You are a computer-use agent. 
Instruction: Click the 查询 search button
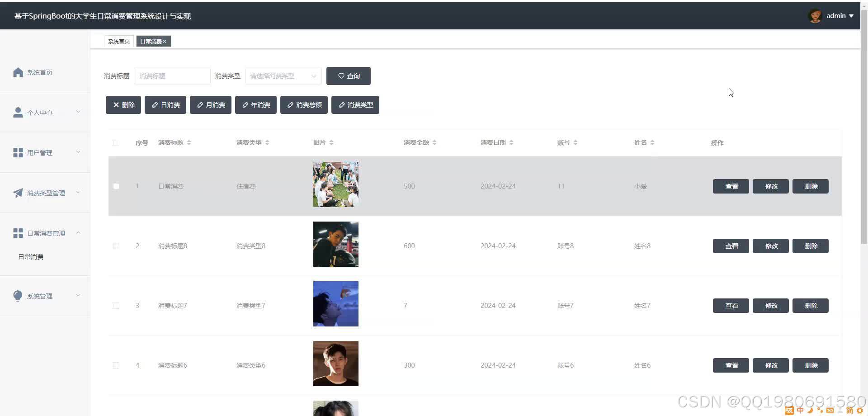tap(349, 76)
